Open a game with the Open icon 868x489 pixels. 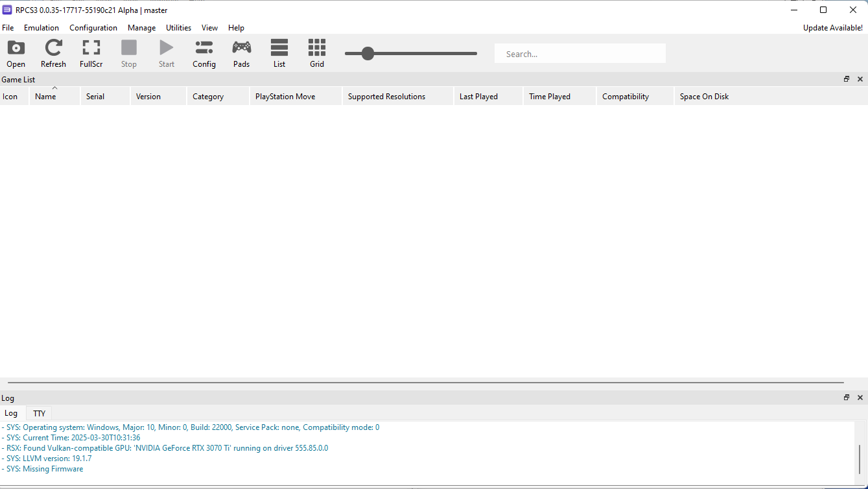[x=16, y=54]
